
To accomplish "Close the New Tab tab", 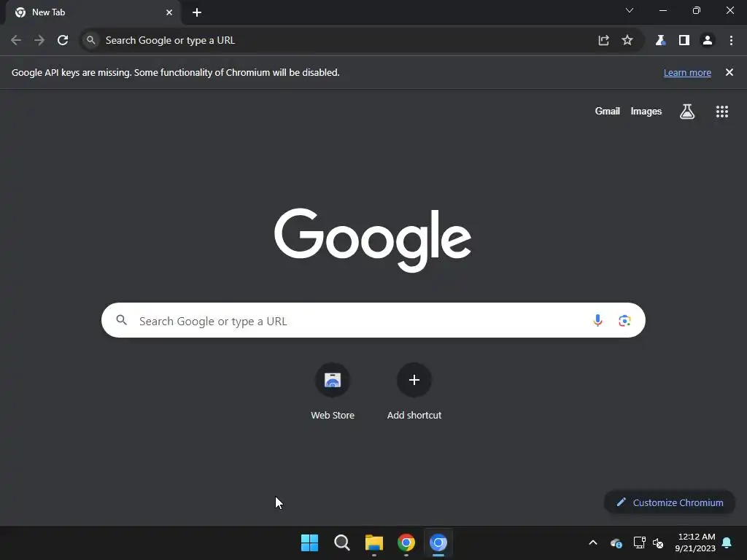I will click(x=169, y=12).
